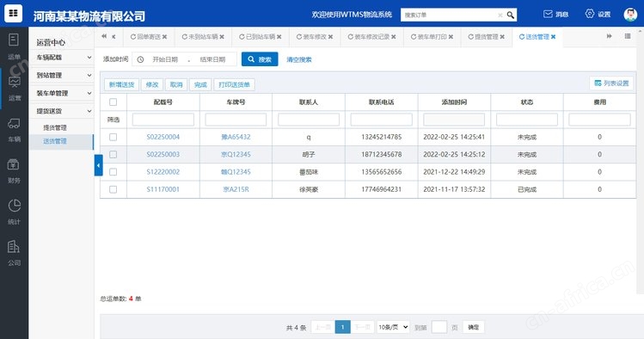The height and width of the screenshot is (339, 644).
Task: Check the row S02250003 checkbox
Action: click(x=113, y=155)
